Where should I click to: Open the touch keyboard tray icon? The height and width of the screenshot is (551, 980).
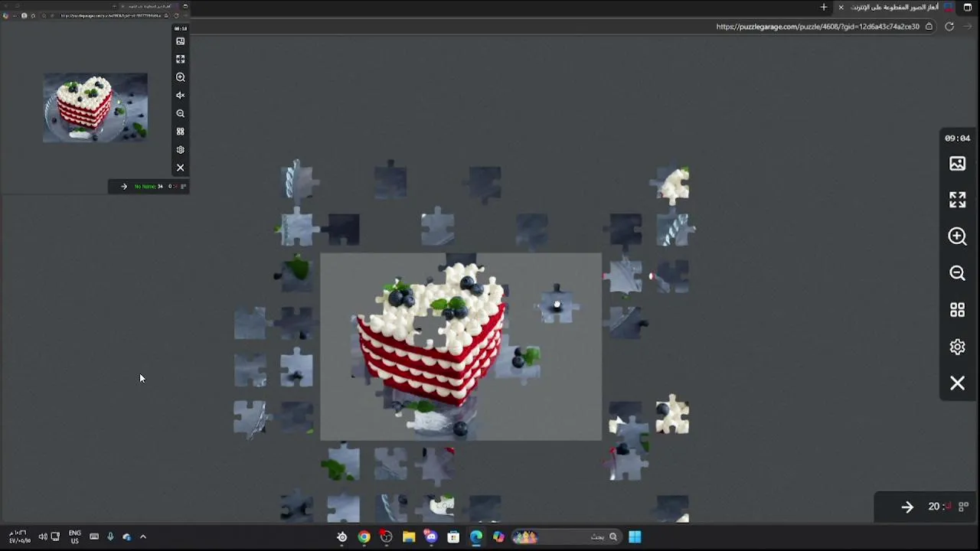[94, 537]
